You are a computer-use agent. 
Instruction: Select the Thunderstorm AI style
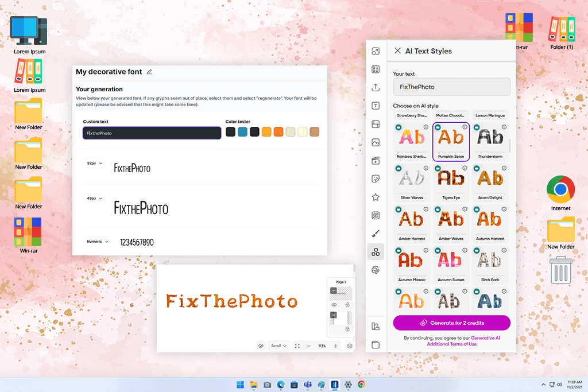(490, 142)
